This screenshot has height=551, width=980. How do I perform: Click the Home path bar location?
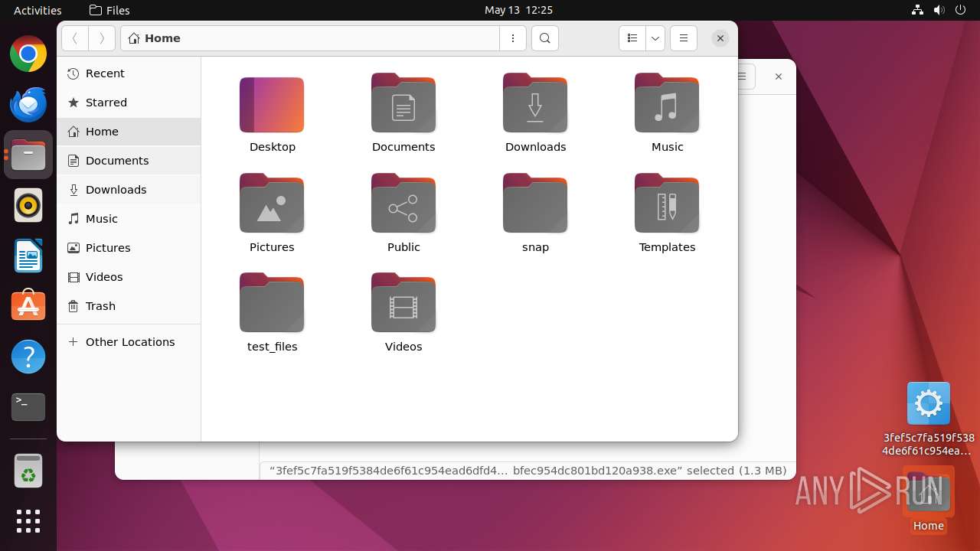point(155,38)
